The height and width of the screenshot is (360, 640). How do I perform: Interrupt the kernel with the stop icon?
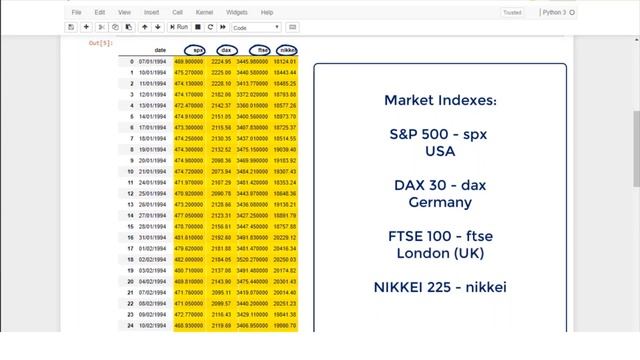point(198,27)
